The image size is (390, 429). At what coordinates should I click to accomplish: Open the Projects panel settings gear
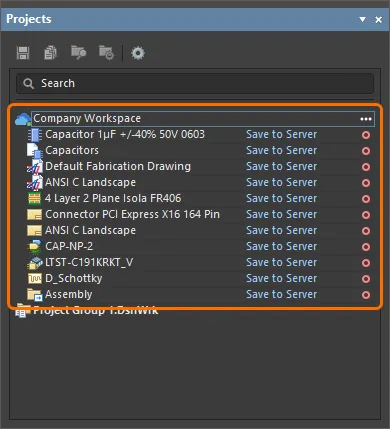138,53
